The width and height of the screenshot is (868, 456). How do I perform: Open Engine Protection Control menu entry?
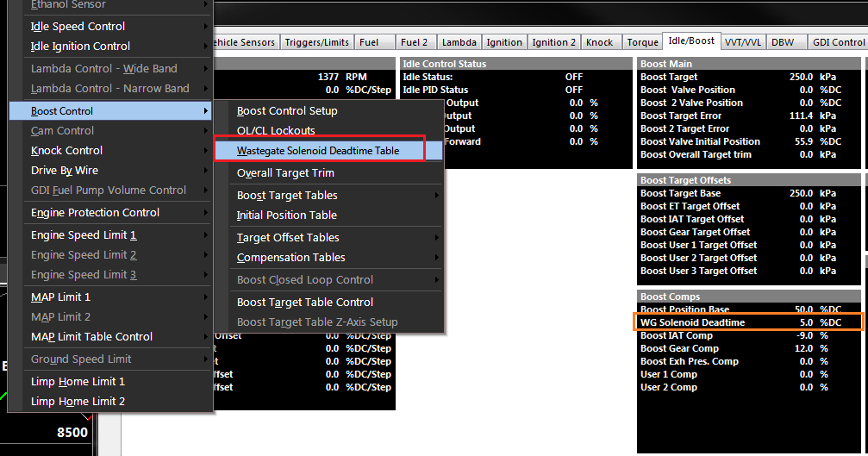coord(95,212)
